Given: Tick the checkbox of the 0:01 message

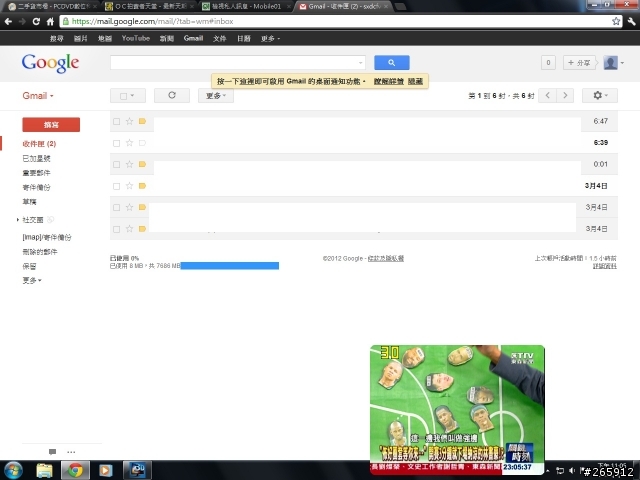Looking at the screenshot, I should [x=116, y=164].
